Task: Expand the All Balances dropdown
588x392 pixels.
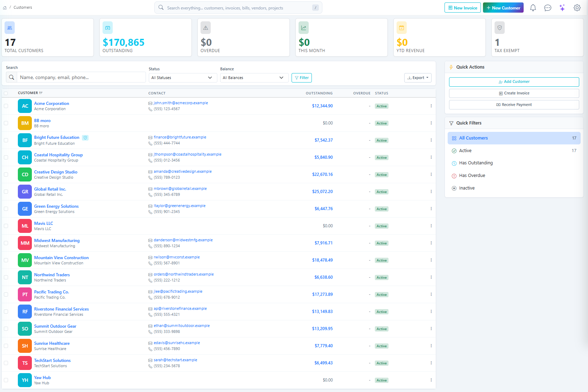Action: (x=253, y=78)
